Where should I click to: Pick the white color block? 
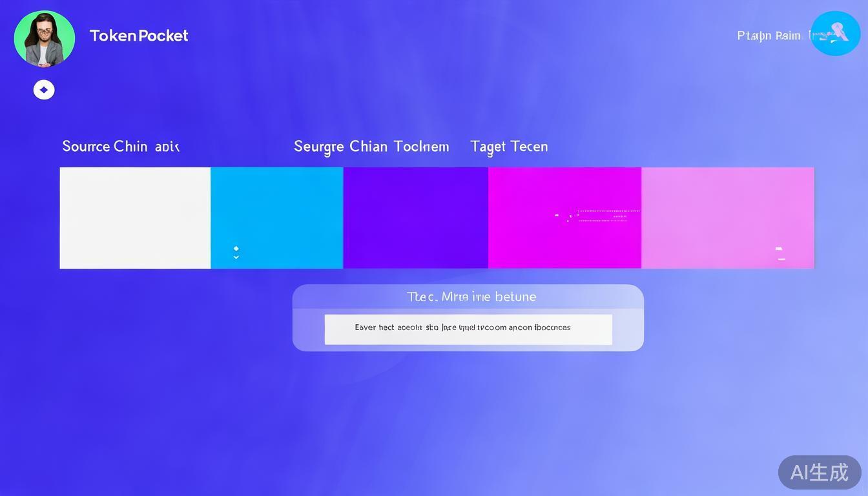tap(135, 218)
